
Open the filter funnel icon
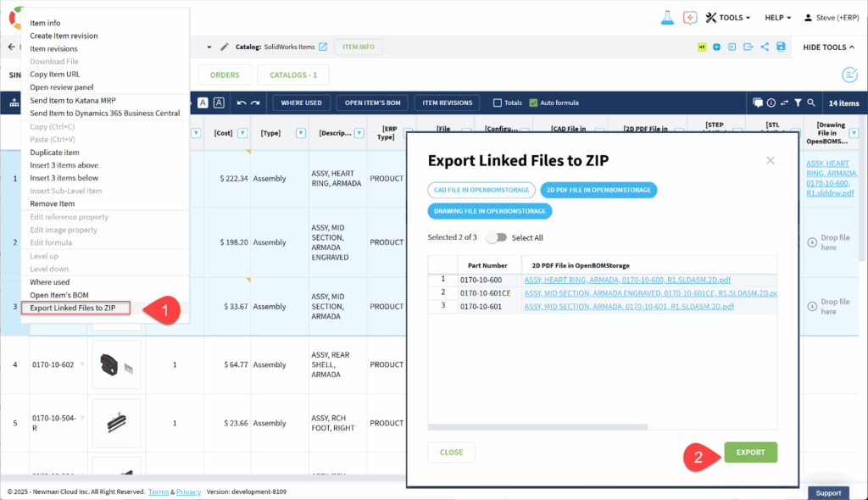[798, 103]
